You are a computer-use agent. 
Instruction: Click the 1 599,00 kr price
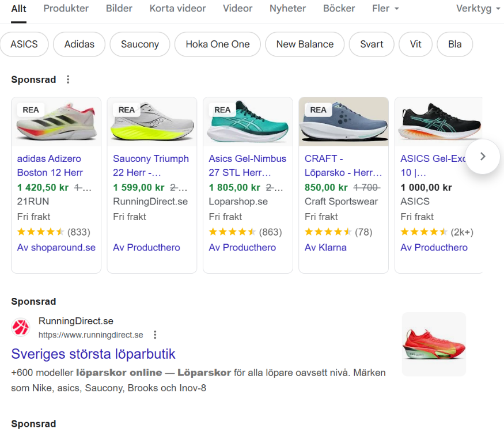pos(139,187)
